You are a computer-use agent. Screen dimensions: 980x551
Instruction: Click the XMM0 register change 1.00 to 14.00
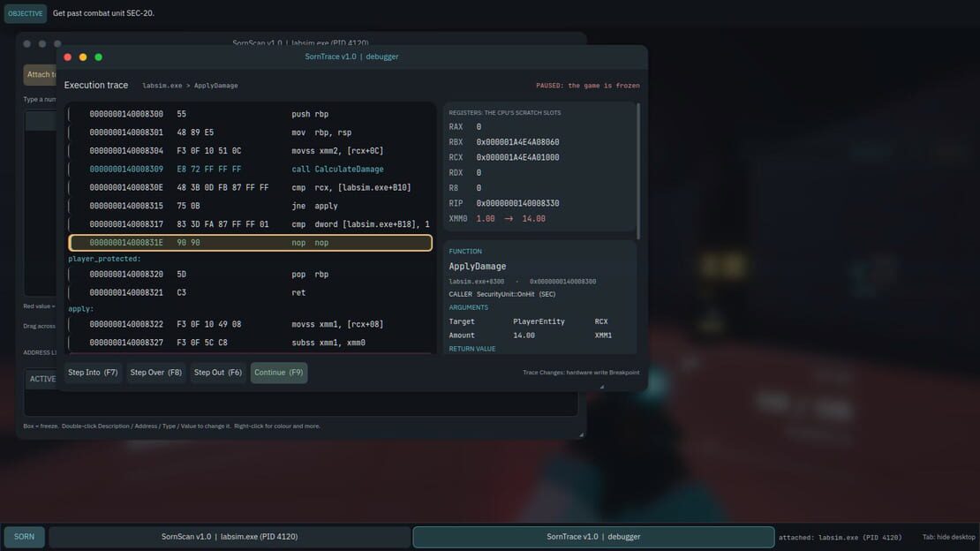[510, 219]
